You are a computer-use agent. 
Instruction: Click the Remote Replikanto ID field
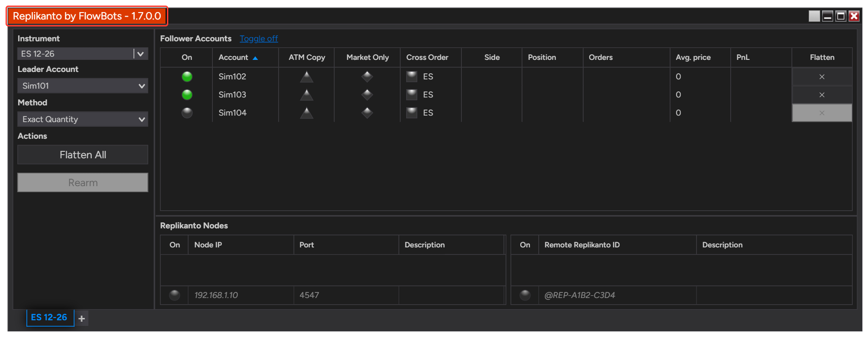(x=617, y=295)
